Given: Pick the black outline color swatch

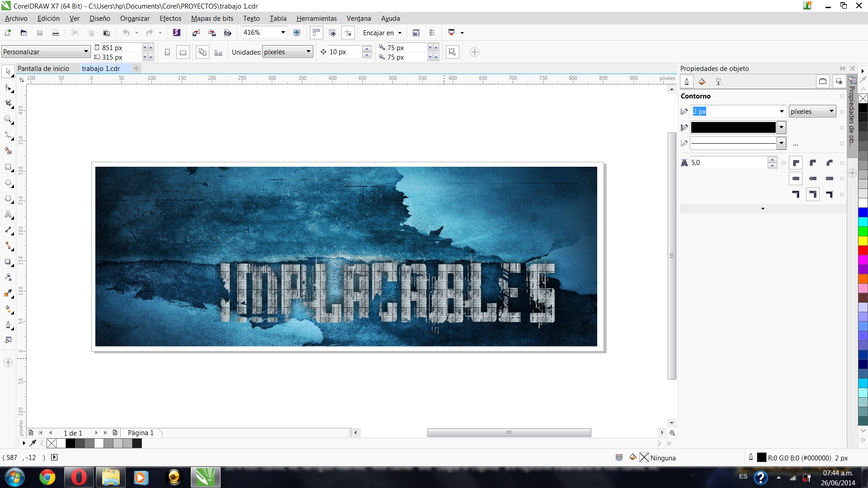Looking at the screenshot, I should click(x=733, y=127).
